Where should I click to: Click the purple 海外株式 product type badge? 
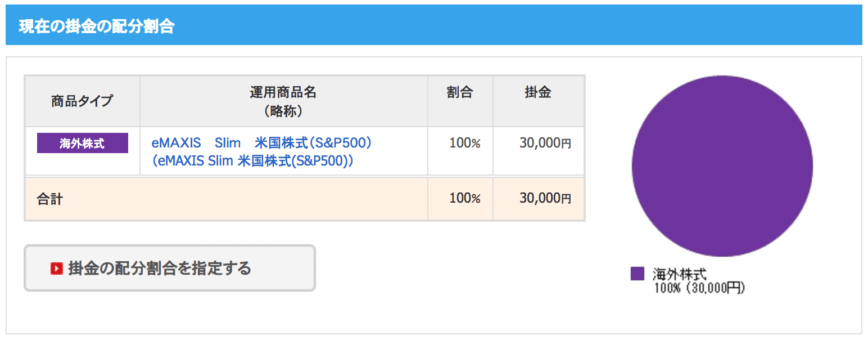(x=83, y=143)
